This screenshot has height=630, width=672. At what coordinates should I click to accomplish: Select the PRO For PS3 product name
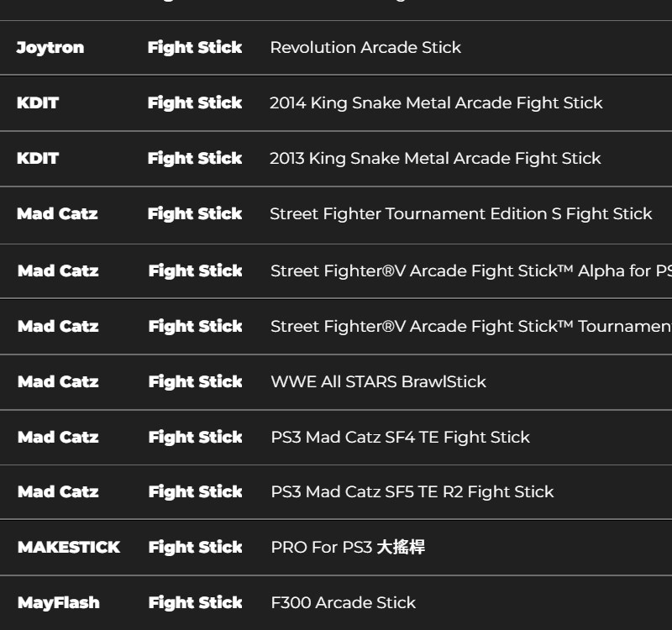coord(348,548)
